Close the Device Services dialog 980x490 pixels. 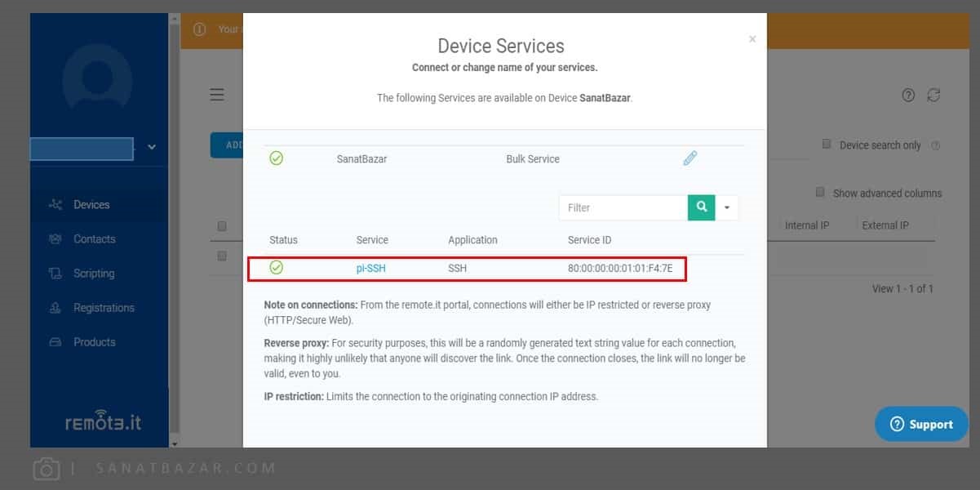point(752,38)
